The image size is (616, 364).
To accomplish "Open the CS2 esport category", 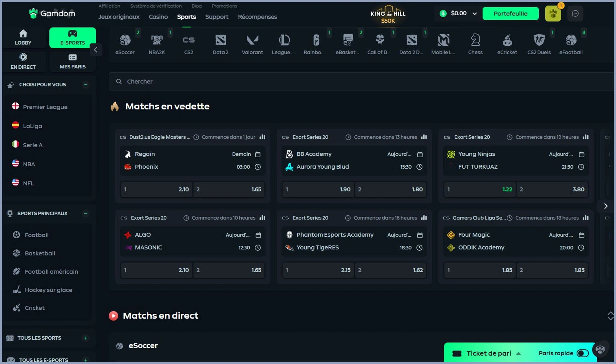I will [189, 40].
